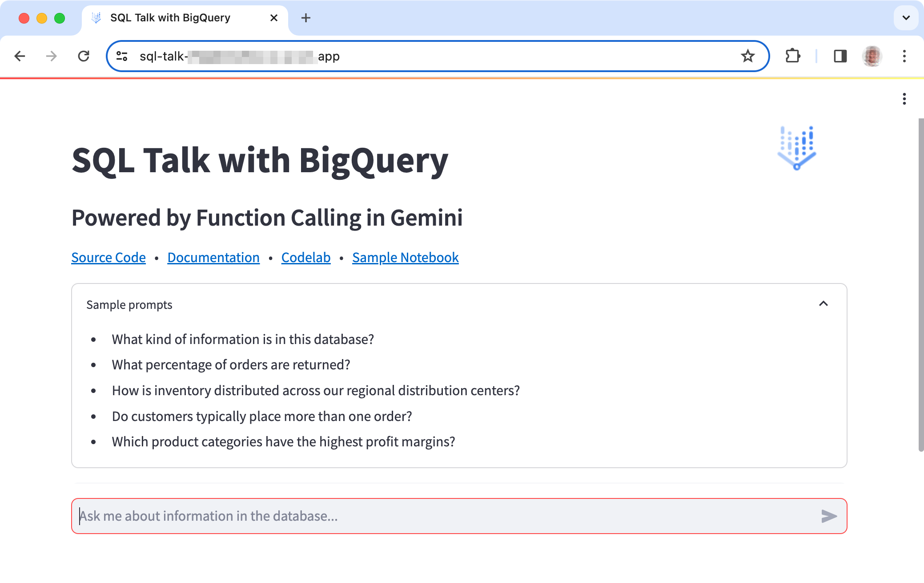Click the browser extensions puzzle icon

pyautogui.click(x=792, y=56)
